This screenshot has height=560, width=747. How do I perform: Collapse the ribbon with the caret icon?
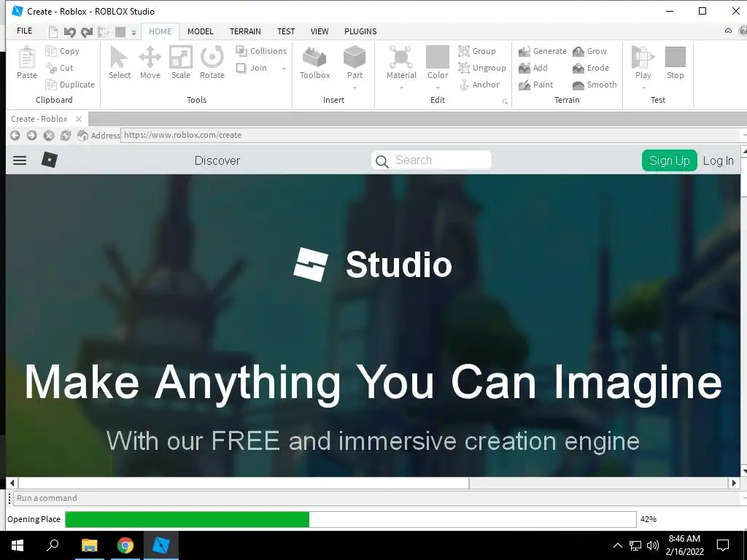(728, 31)
